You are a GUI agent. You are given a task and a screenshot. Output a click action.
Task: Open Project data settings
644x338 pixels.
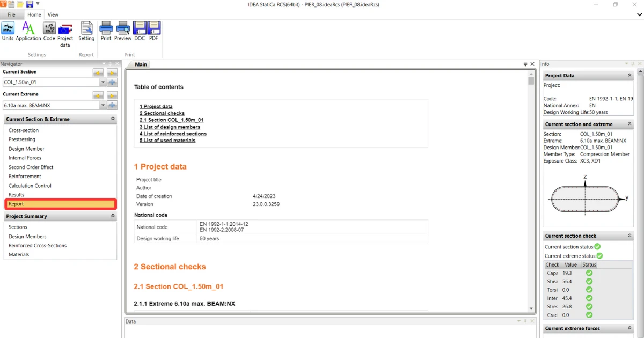click(65, 34)
